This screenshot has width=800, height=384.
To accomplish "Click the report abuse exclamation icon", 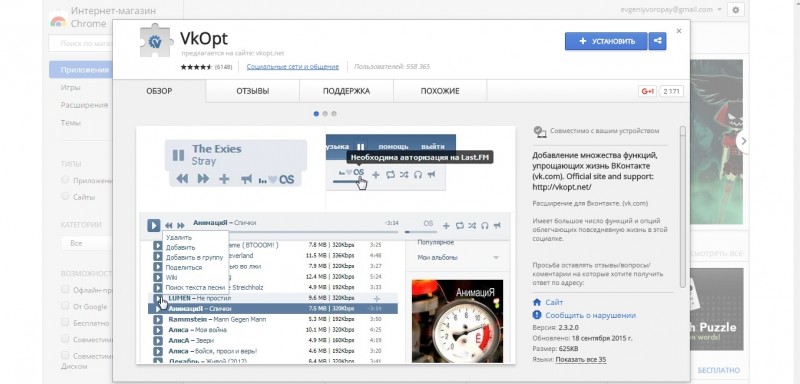I will [x=536, y=315].
